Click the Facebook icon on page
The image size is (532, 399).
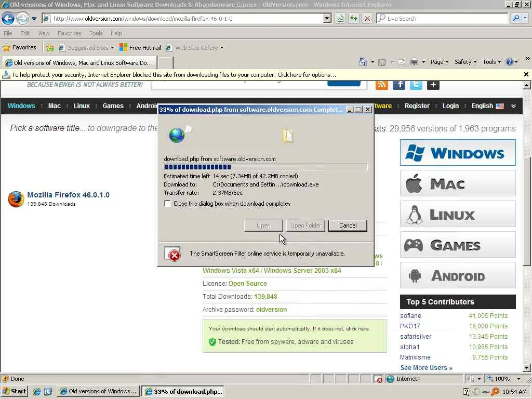click(399, 85)
